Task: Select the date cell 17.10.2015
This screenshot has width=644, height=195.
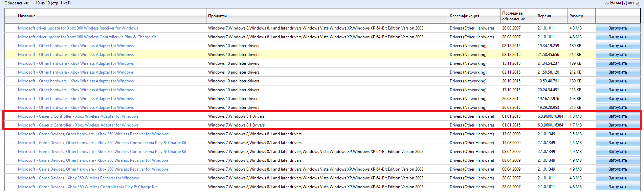Action: point(511,90)
